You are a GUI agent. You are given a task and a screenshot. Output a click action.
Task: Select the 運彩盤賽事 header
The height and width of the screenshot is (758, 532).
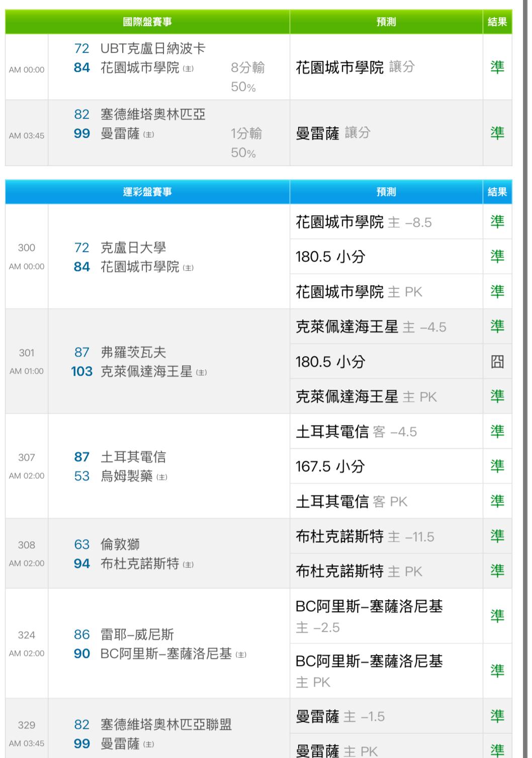[x=147, y=192]
